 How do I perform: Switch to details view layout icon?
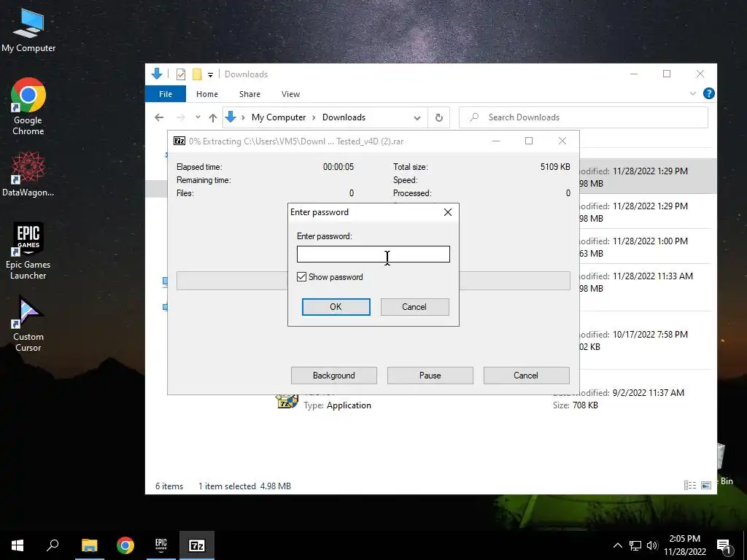pyautogui.click(x=690, y=485)
